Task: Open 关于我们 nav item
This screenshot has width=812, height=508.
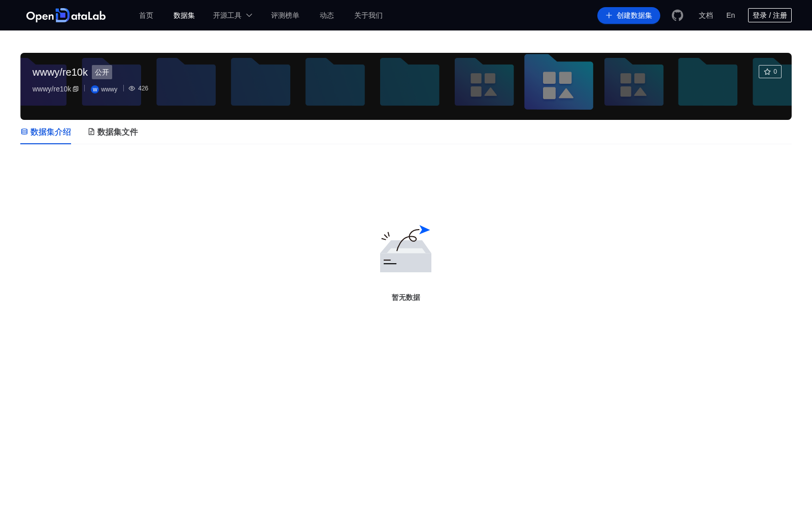Action: pos(368,15)
